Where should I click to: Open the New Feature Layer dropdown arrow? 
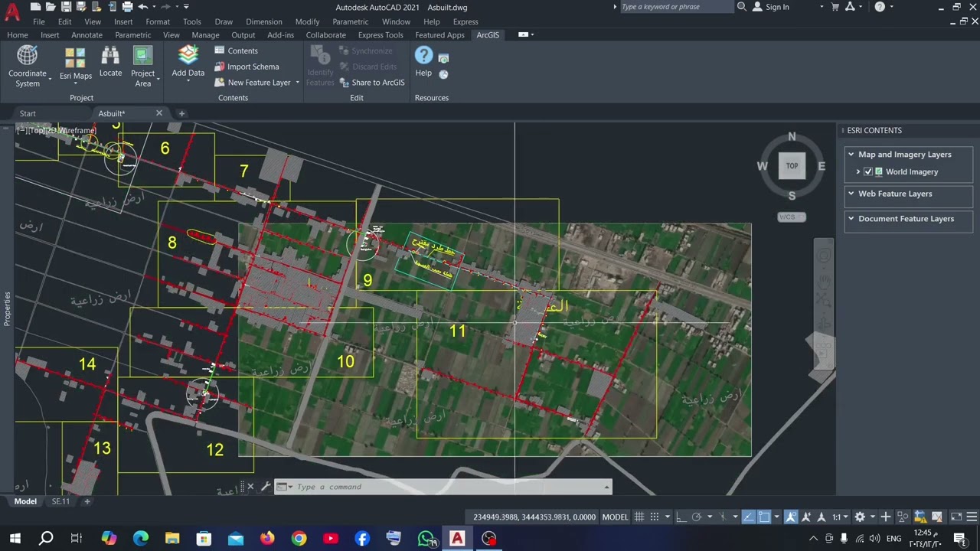[297, 83]
